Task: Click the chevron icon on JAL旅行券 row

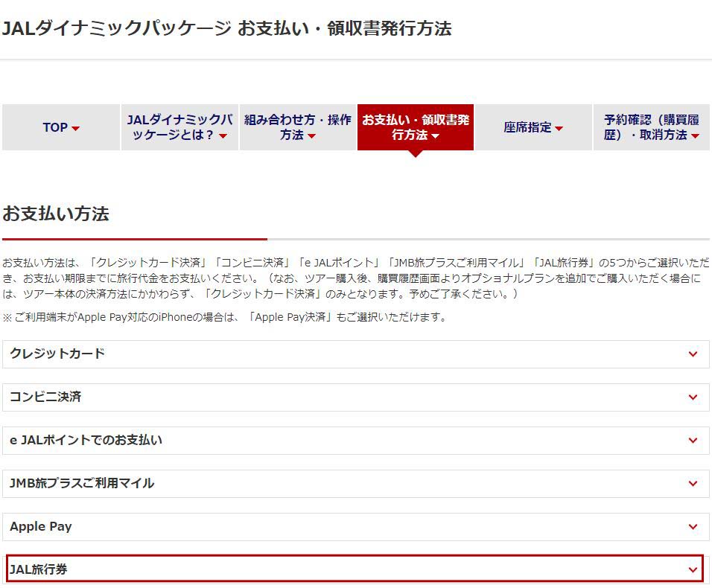Action: (x=693, y=569)
